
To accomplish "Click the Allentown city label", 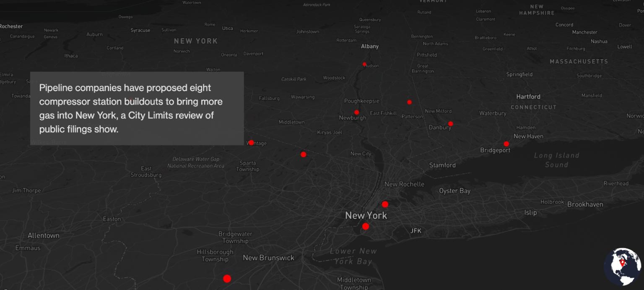I will tap(44, 235).
